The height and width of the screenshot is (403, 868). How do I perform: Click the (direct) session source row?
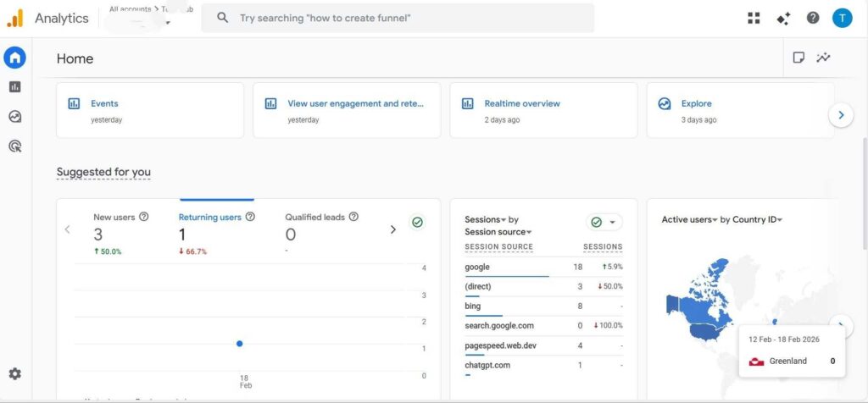pyautogui.click(x=543, y=286)
